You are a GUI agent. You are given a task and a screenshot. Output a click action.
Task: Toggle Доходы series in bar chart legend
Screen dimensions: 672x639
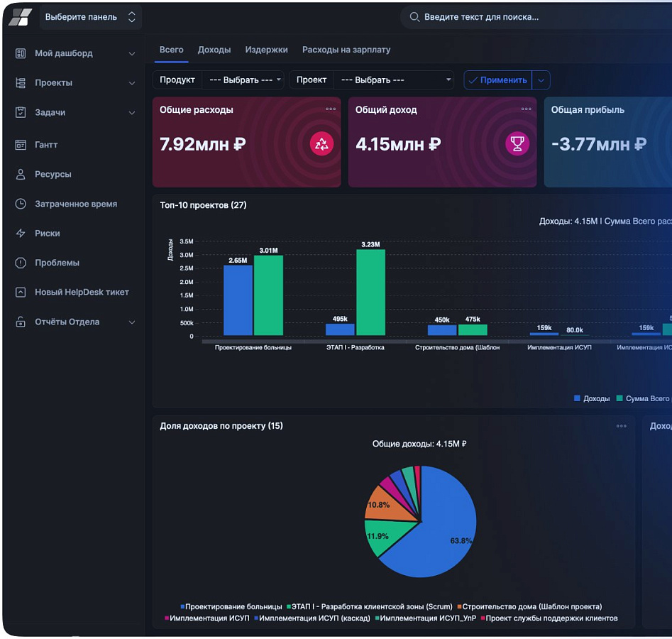(x=591, y=398)
